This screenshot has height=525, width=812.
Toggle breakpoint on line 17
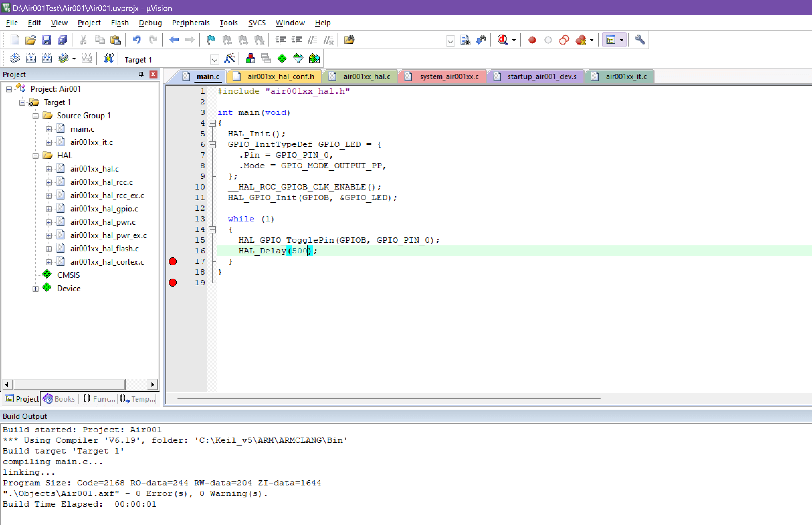click(173, 261)
